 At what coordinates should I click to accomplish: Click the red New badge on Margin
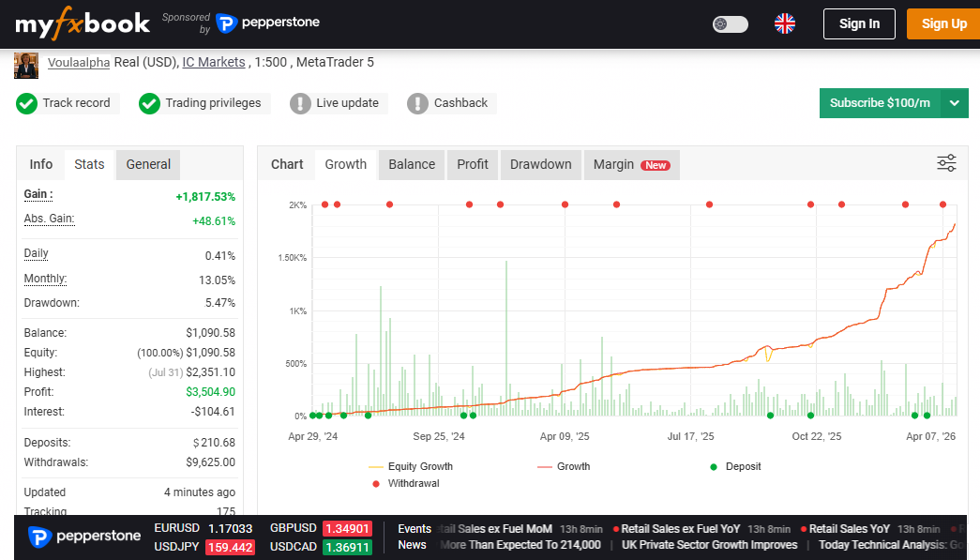656,166
